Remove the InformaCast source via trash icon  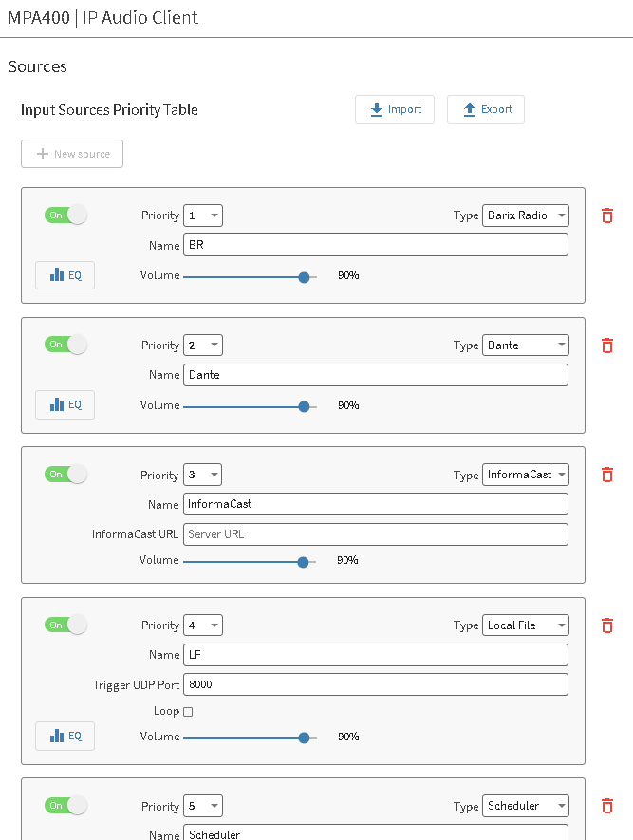pos(607,475)
